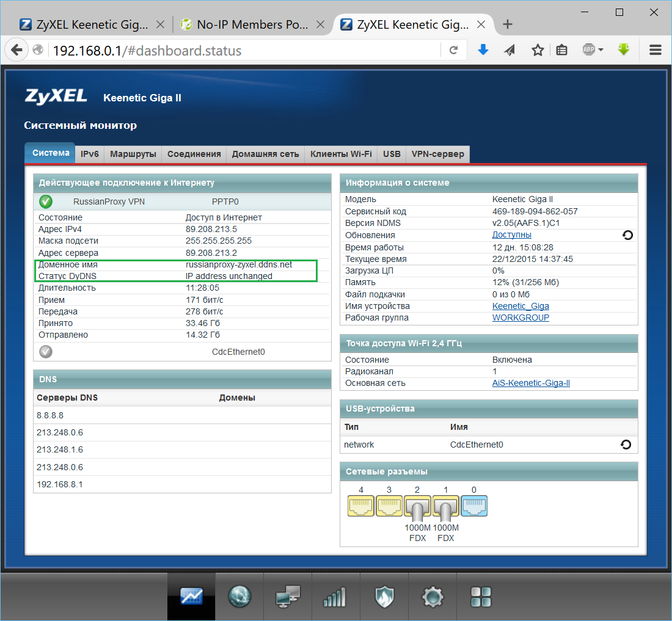Screen dimensions: 672x621
Task: Open the Internet globe icon in bottom bar
Action: (x=239, y=596)
